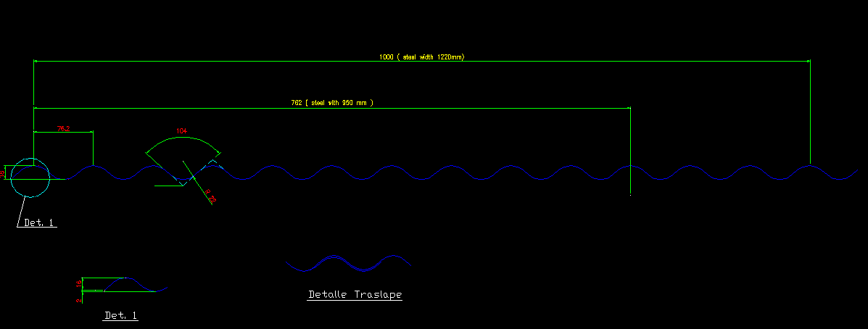Click the red height dimension left of circle

click(3, 173)
